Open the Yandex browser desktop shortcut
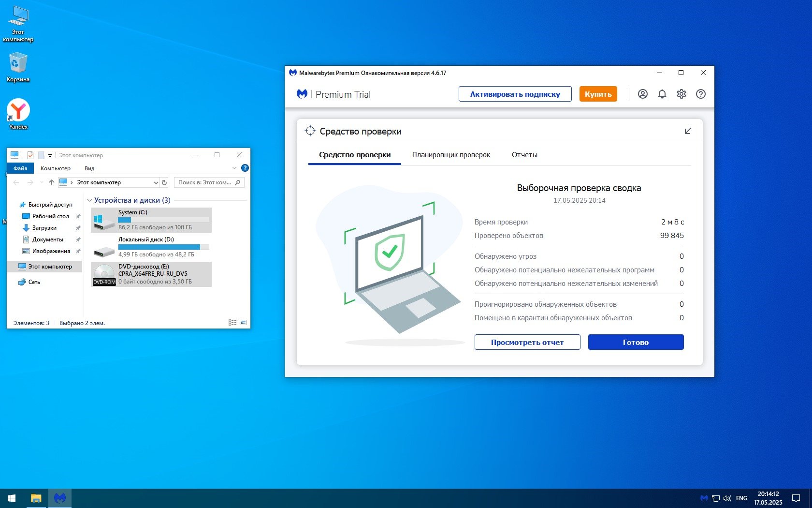Screen dimensions: 812x508 coord(18,115)
